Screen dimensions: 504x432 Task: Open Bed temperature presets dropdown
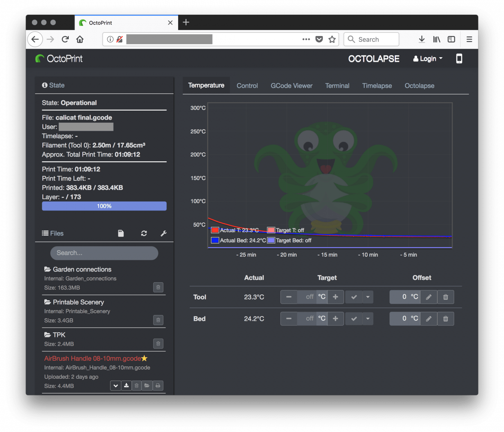tap(368, 319)
